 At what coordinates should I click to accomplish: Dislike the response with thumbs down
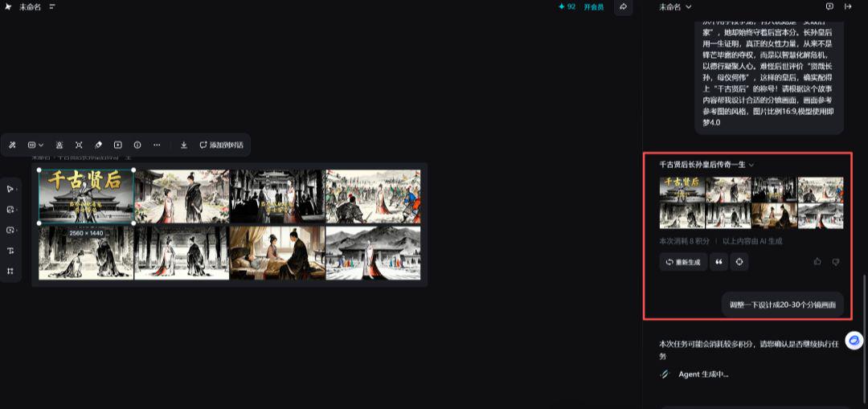(x=836, y=262)
